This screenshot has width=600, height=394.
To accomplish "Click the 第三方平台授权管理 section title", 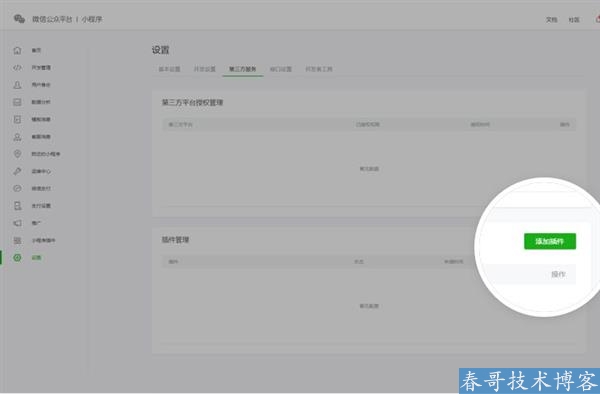I will point(192,103).
